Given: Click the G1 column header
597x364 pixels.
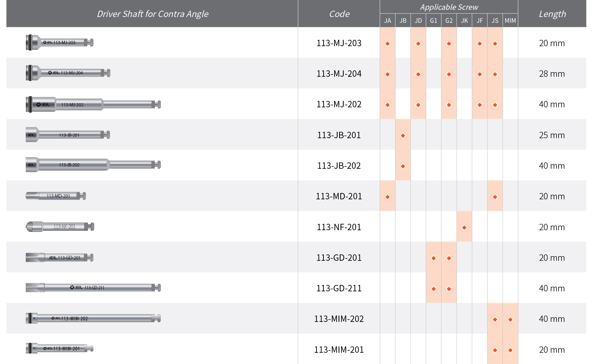Looking at the screenshot, I should 433,20.
